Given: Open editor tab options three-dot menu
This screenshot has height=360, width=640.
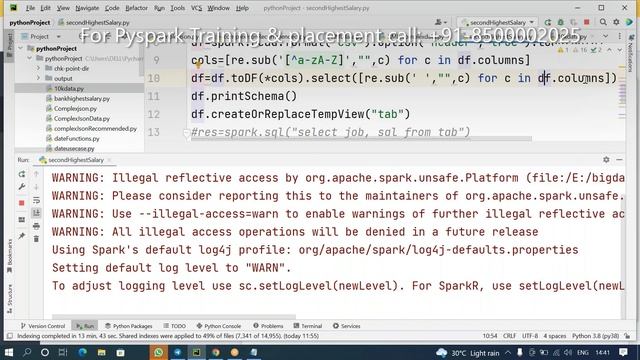Looking at the screenshot, I should point(619,36).
